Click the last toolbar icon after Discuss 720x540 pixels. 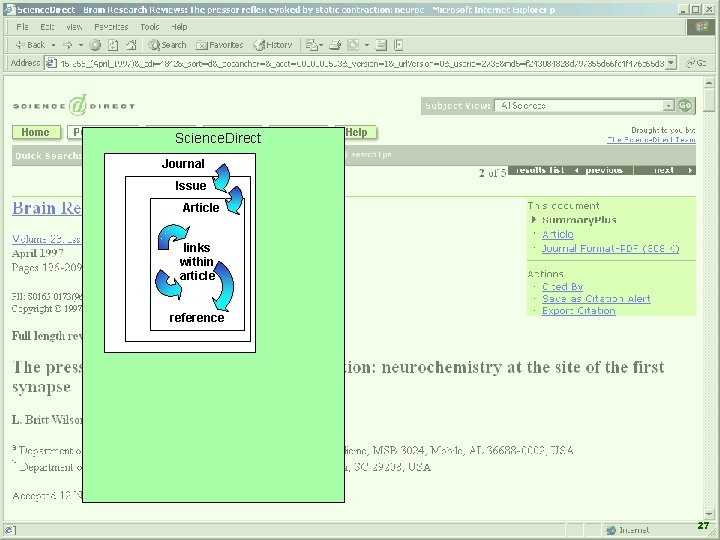399,45
